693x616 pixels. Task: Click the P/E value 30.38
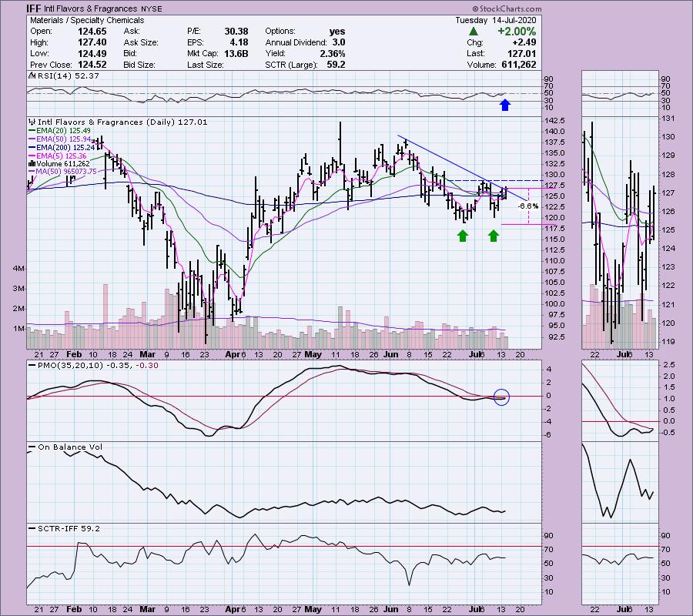coord(236,32)
